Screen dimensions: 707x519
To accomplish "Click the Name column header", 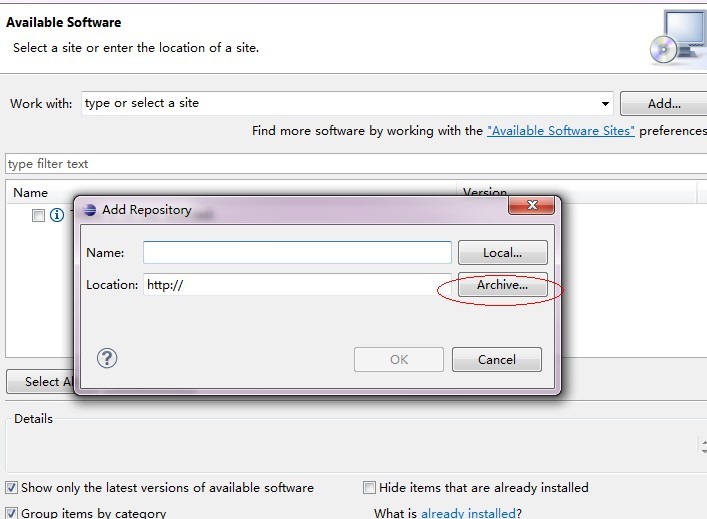I will click(x=30, y=192).
